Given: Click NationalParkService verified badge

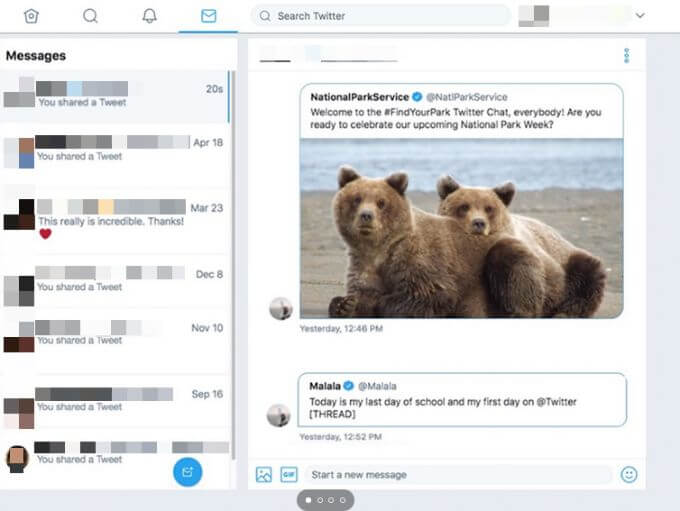Looking at the screenshot, I should tap(417, 97).
